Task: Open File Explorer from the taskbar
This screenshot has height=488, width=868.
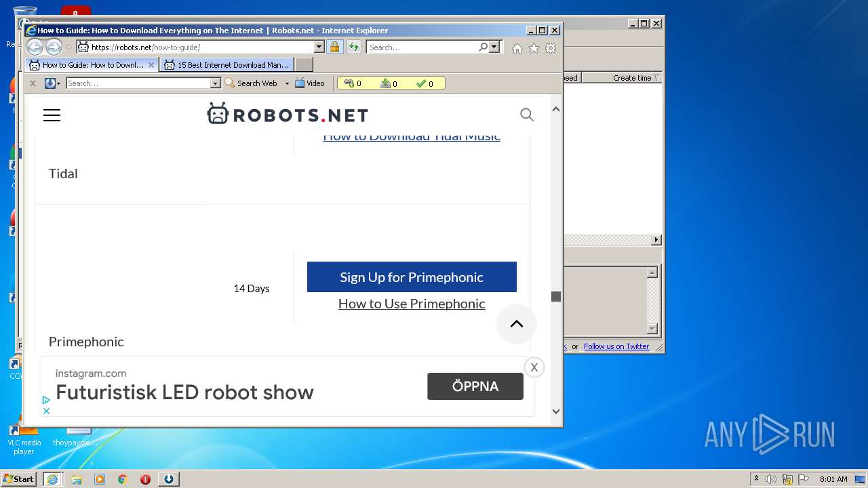Action: [x=77, y=479]
